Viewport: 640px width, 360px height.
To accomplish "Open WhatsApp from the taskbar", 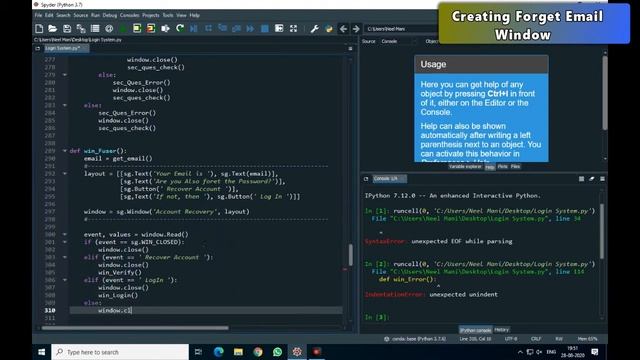I will coord(277,352).
